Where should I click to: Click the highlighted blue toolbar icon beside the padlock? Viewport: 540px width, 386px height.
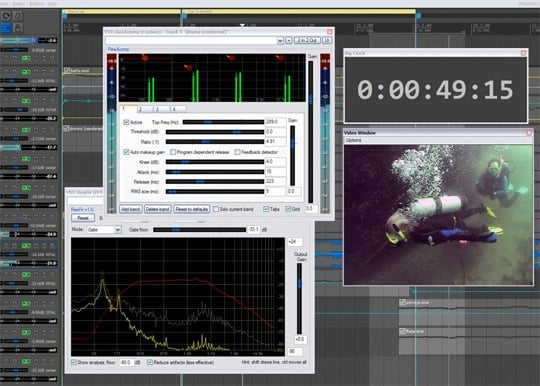click(6, 28)
